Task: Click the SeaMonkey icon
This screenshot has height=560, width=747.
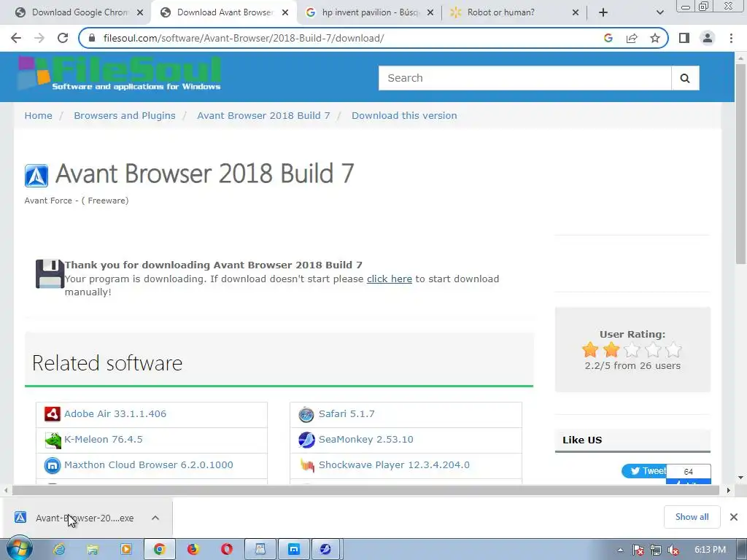Action: coord(306,440)
